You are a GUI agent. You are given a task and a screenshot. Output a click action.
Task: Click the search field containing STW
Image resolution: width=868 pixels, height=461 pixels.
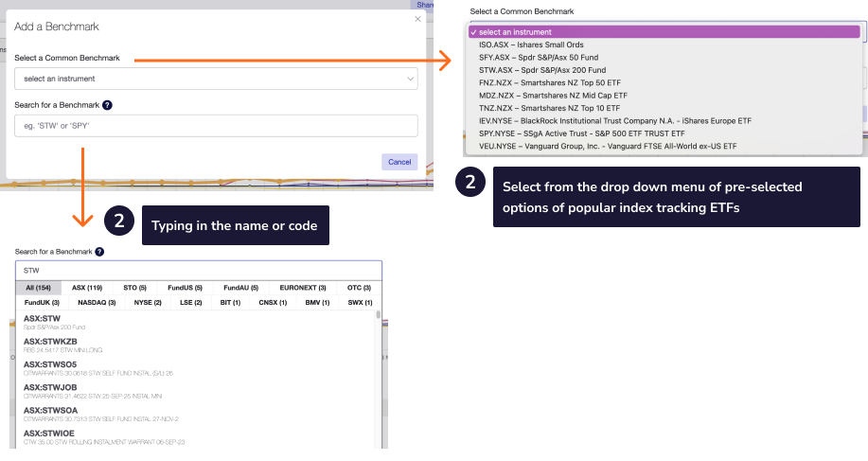pyautogui.click(x=198, y=271)
